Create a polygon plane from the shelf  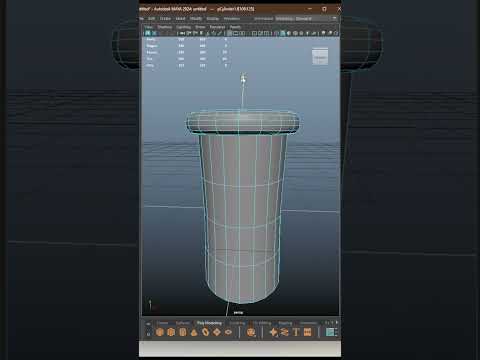coord(217,332)
